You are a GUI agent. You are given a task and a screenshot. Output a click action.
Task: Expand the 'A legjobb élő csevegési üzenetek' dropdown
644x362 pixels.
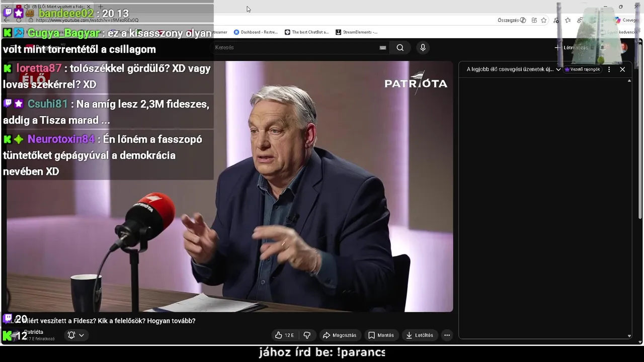[x=513, y=69]
